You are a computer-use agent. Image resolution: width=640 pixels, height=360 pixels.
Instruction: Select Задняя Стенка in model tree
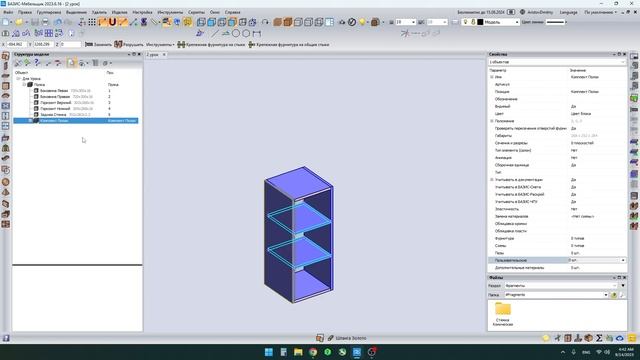(x=53, y=115)
